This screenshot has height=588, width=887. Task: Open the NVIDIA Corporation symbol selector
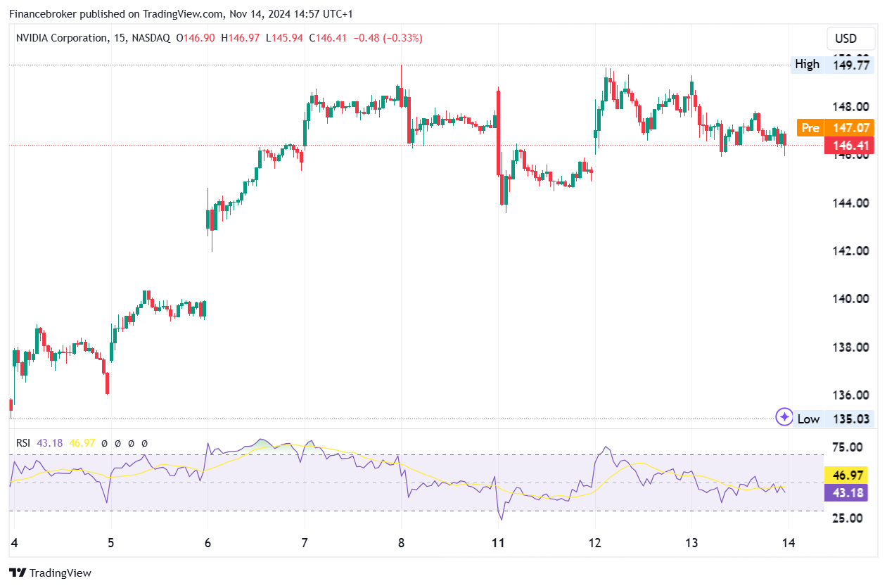pos(62,38)
